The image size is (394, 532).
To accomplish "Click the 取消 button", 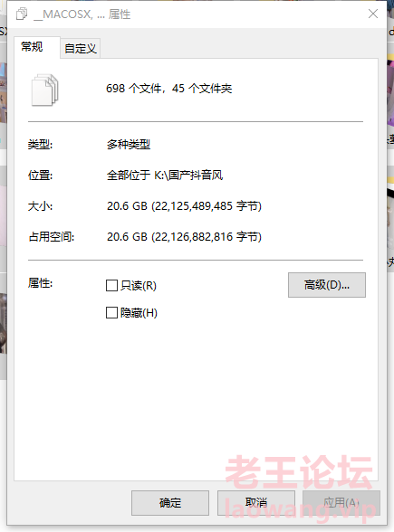I will point(256,503).
